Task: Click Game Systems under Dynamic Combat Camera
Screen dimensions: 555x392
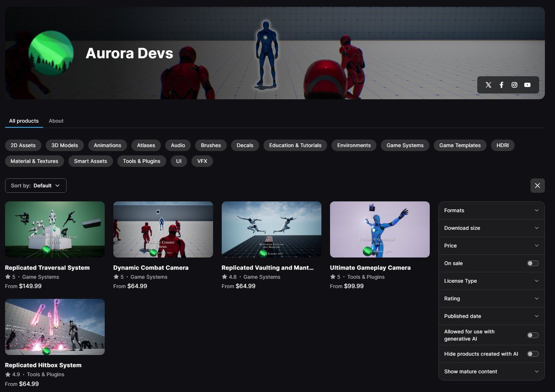Action: pyautogui.click(x=149, y=277)
